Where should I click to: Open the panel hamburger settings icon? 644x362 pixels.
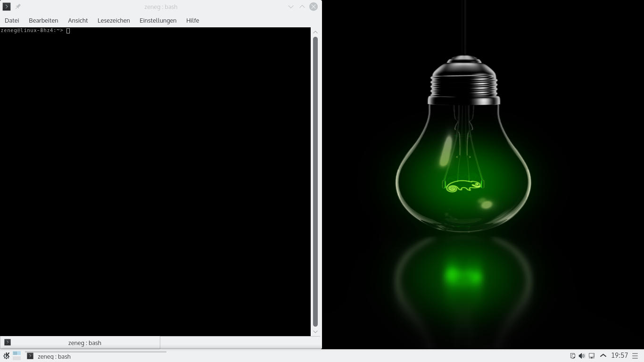(x=635, y=356)
